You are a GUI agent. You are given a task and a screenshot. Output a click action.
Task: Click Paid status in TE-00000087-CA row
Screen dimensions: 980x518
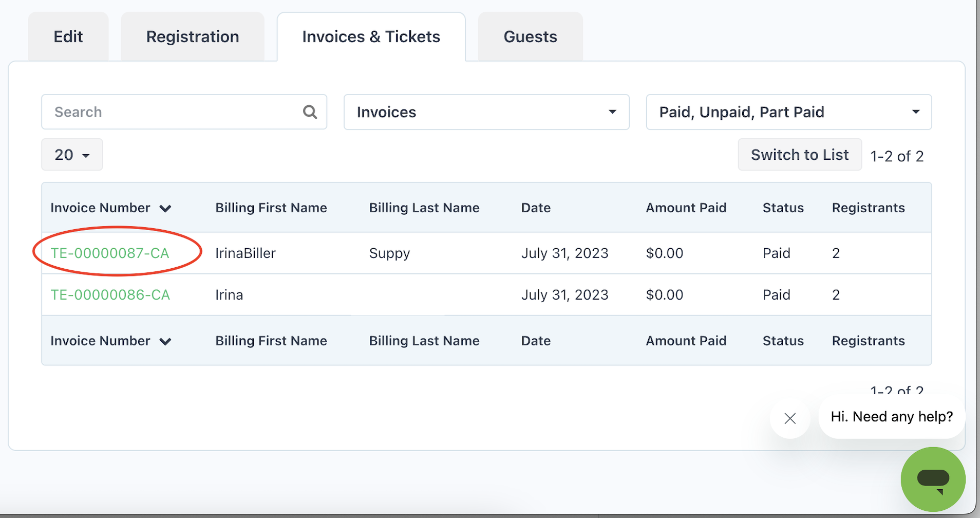[x=776, y=253]
